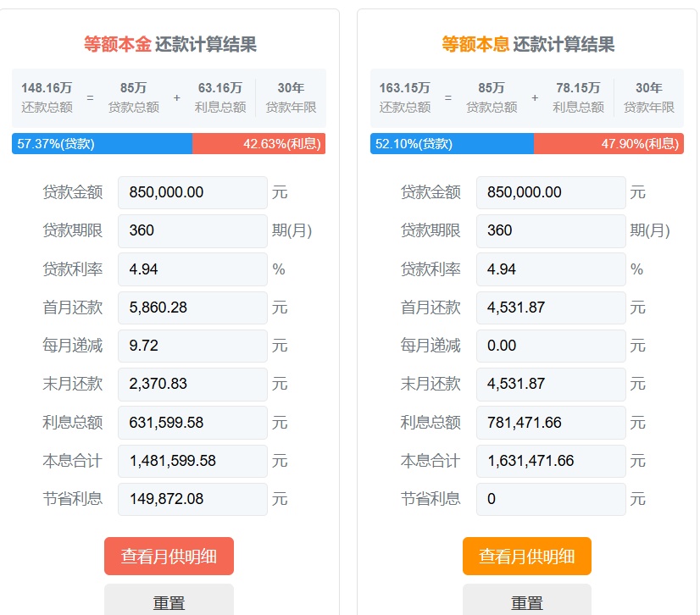Click 首月还款 5,860.28 field

point(192,307)
